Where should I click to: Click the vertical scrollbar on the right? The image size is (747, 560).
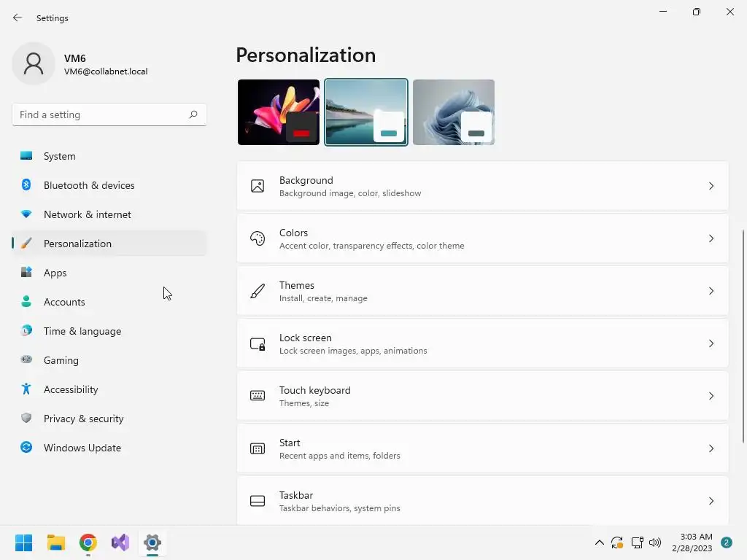pyautogui.click(x=743, y=336)
